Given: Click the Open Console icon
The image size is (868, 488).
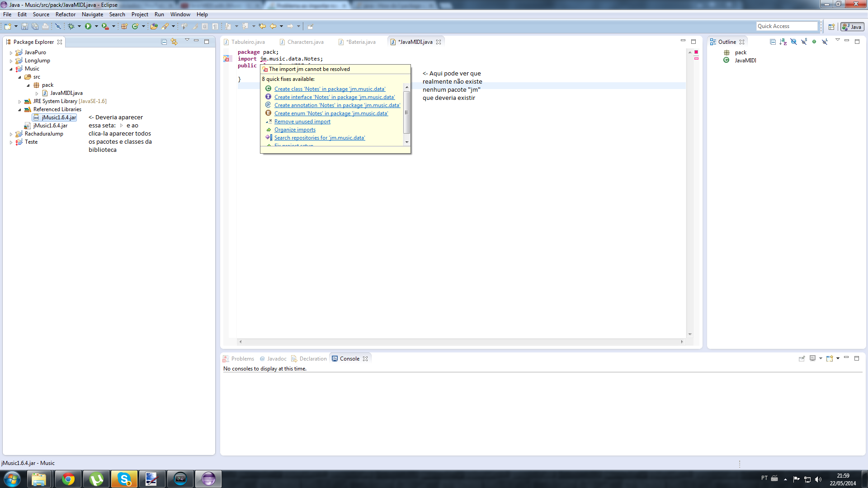Looking at the screenshot, I should click(830, 358).
